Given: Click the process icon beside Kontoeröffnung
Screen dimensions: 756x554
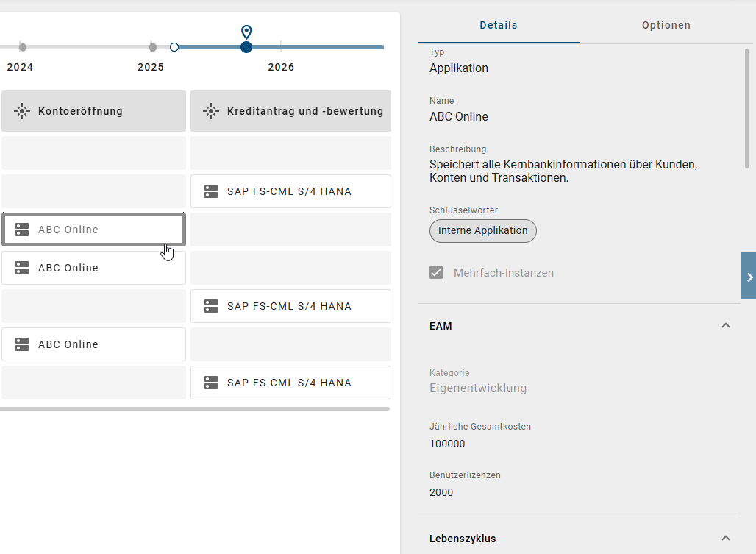Looking at the screenshot, I should 22,111.
